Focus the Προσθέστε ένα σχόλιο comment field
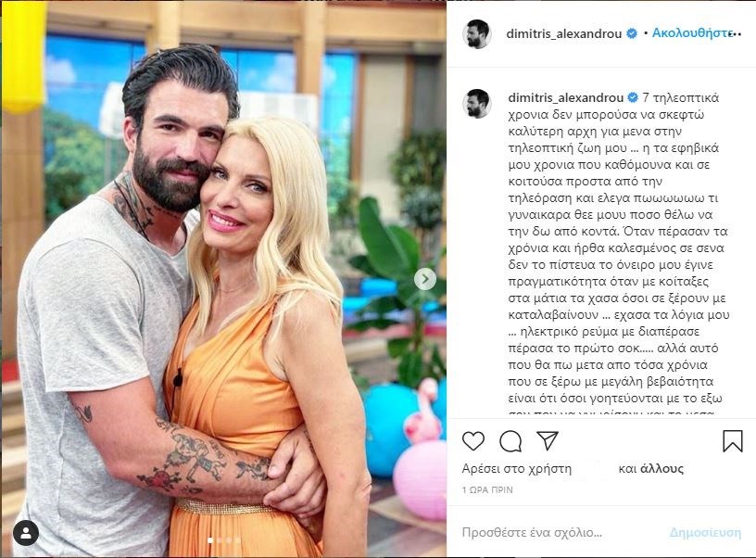 (x=560, y=532)
